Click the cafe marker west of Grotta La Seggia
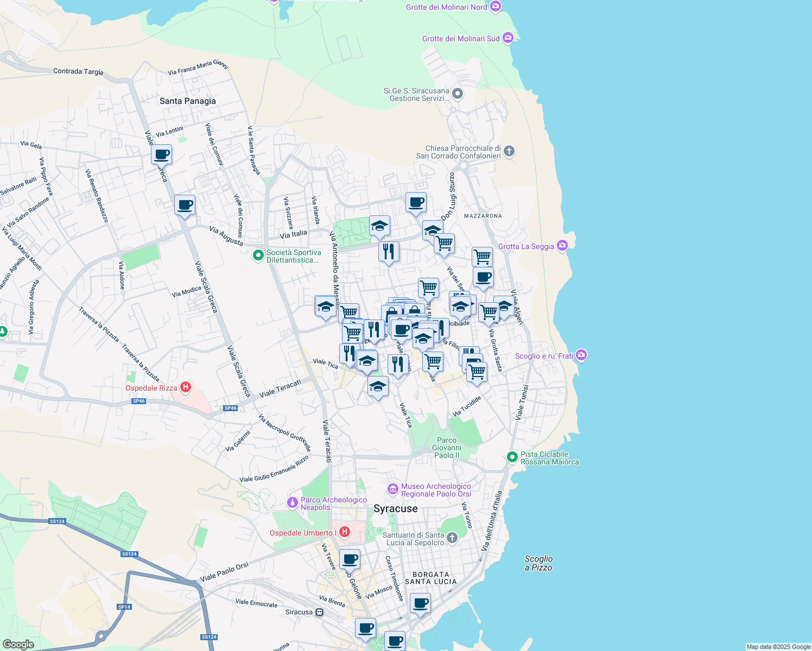The height and width of the screenshot is (651, 812). (x=483, y=278)
